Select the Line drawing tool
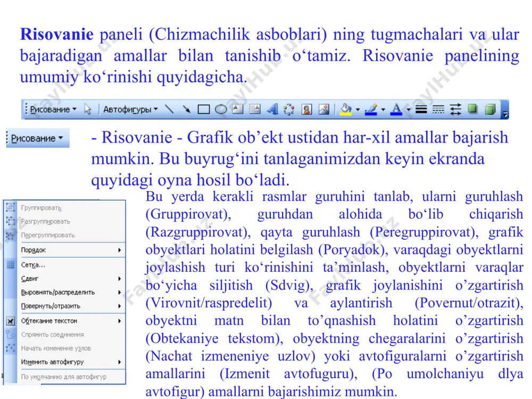 click(x=169, y=109)
